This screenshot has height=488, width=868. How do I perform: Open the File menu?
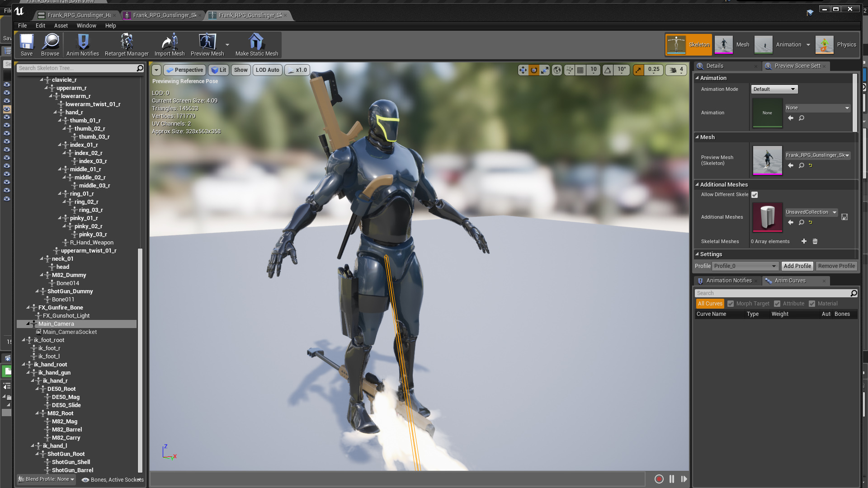tap(22, 25)
